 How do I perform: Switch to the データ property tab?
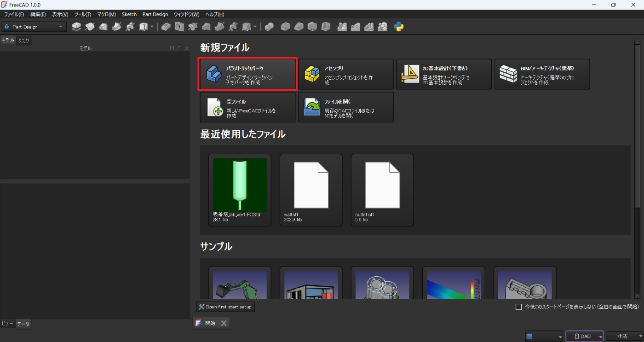pyautogui.click(x=23, y=324)
